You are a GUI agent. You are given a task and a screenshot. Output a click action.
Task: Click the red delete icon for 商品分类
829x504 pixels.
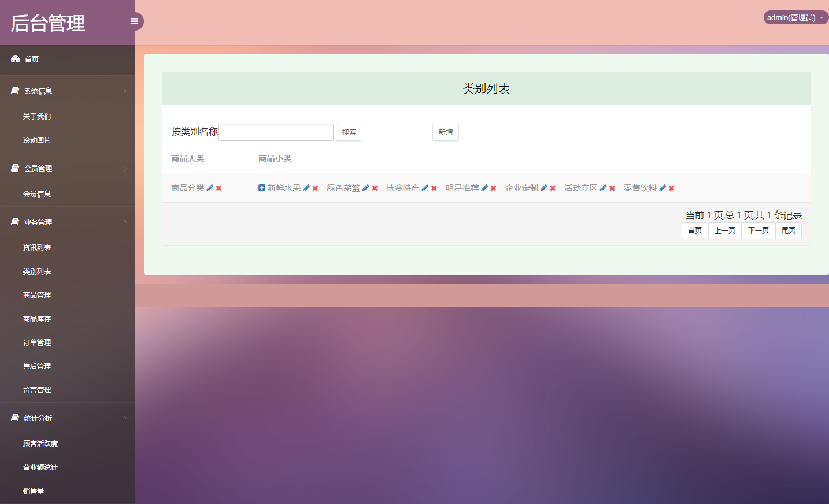tap(219, 188)
